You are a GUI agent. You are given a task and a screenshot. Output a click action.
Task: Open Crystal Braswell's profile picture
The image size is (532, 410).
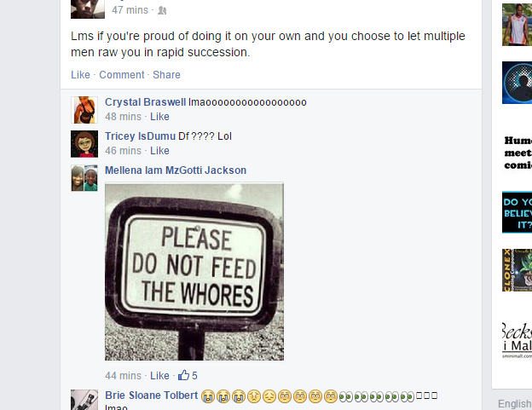tap(84, 110)
